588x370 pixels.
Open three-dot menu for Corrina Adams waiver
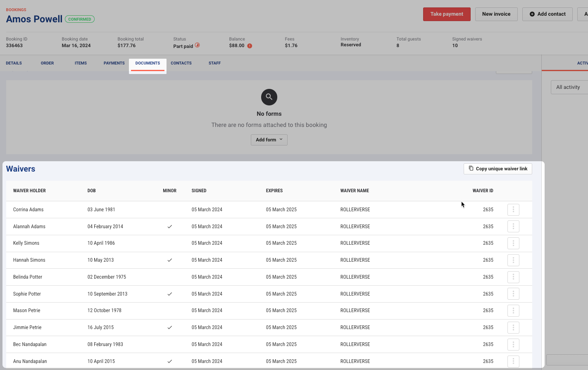click(513, 210)
